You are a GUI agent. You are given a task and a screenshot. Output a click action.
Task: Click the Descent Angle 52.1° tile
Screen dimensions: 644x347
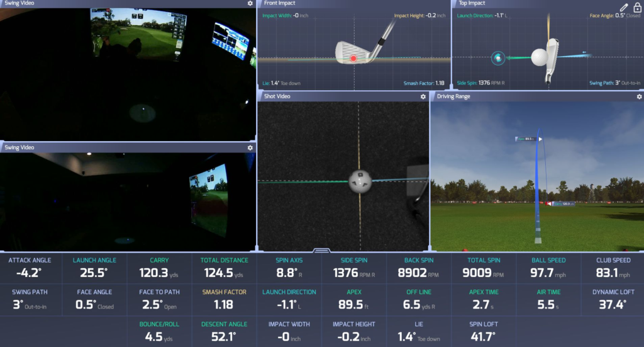coord(224,332)
